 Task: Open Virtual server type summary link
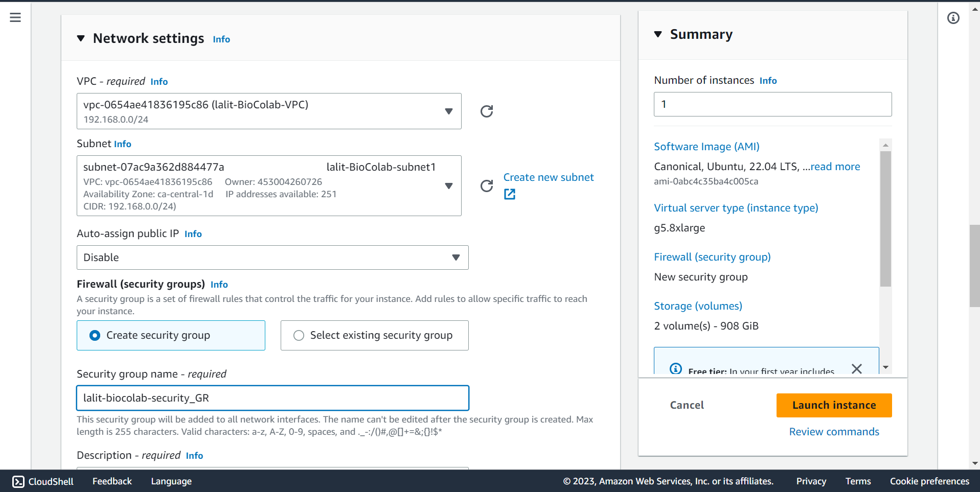tap(736, 208)
